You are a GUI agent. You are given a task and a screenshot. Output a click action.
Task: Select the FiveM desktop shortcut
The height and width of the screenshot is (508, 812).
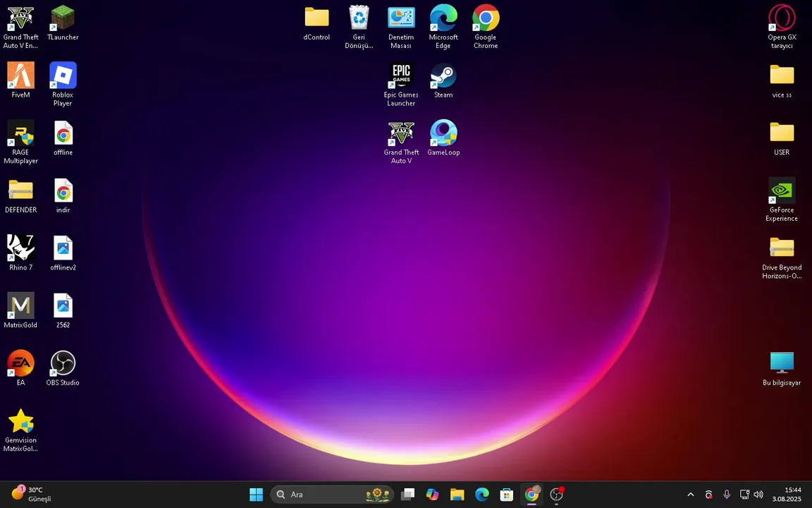click(20, 80)
